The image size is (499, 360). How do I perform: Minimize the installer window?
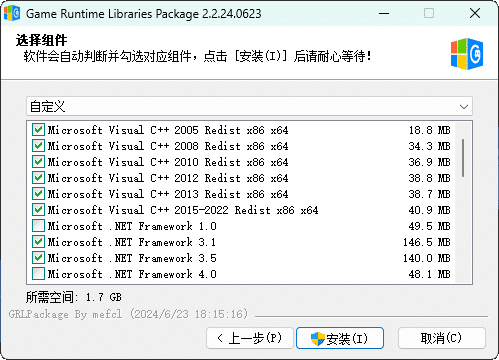[x=384, y=13]
